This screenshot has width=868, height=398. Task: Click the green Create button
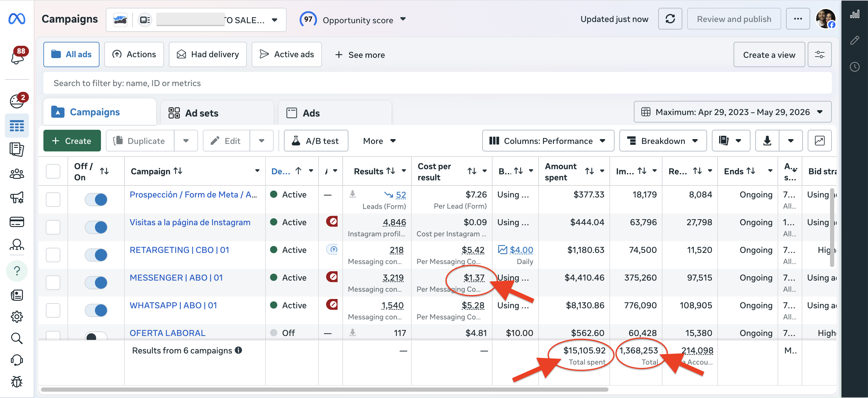72,141
